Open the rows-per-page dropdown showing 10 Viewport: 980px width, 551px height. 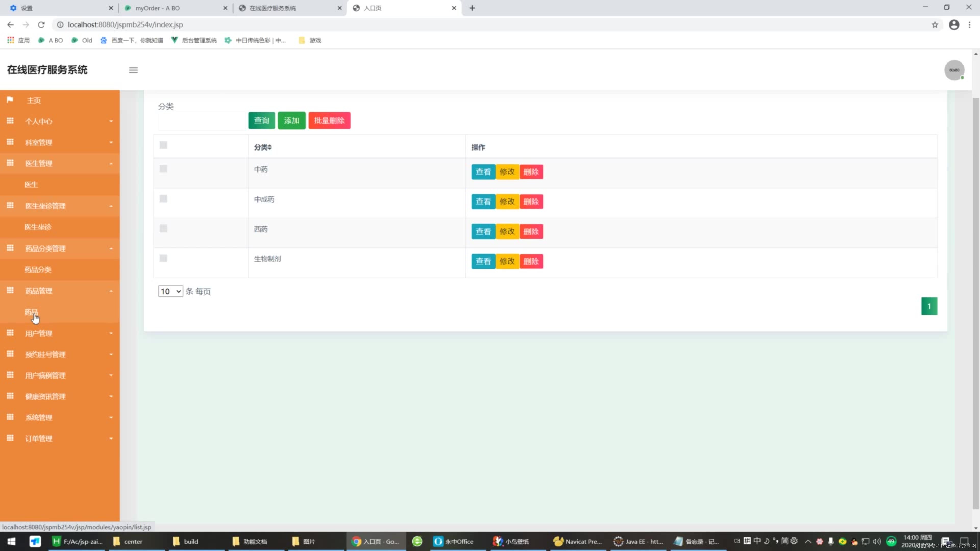170,291
